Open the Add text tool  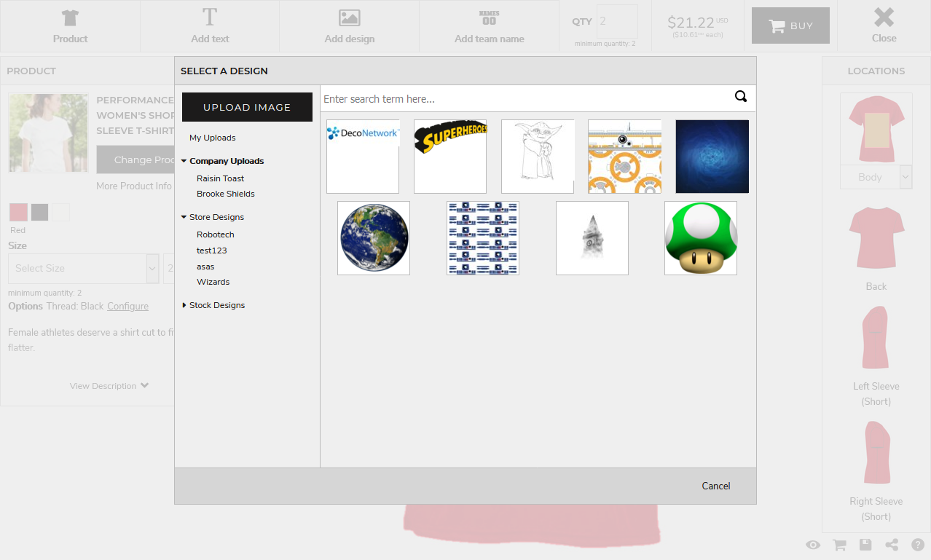pyautogui.click(x=210, y=26)
